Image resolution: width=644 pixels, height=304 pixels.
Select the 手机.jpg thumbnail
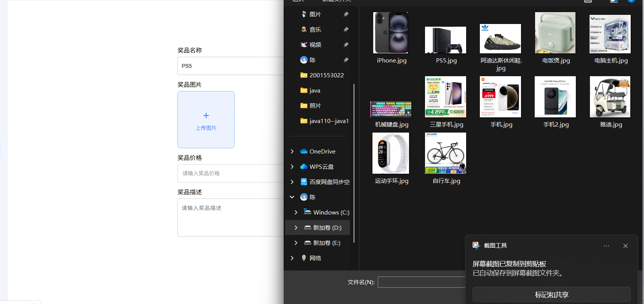500,97
